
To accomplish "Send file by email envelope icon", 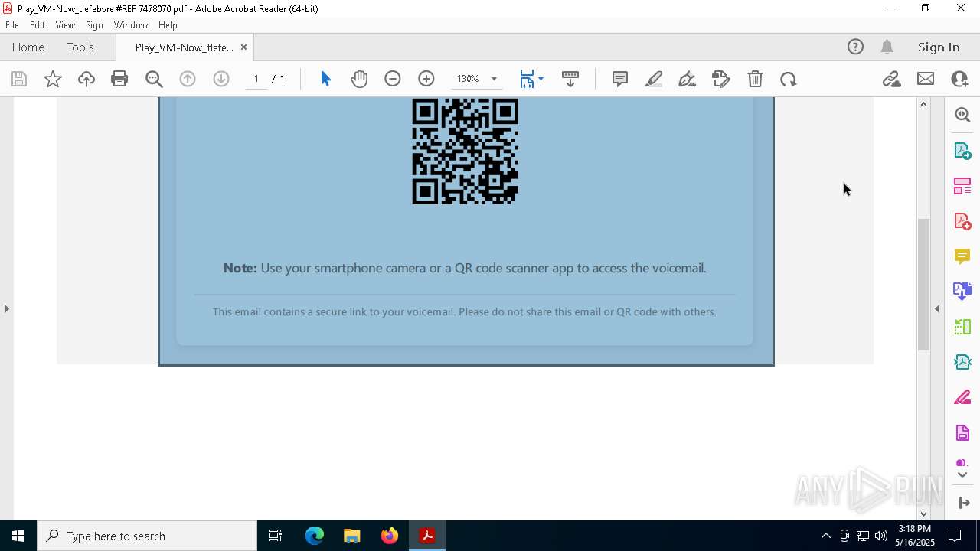I will [926, 79].
